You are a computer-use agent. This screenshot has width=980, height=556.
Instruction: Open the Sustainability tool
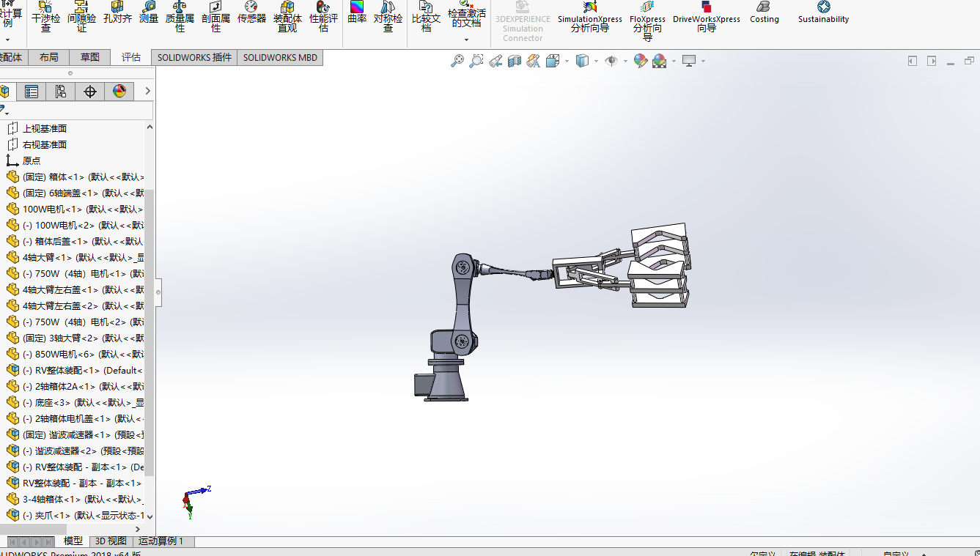pos(823,13)
